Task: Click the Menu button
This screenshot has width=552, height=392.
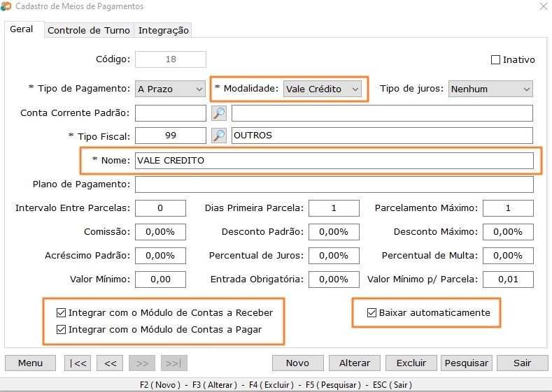Action: pos(30,363)
